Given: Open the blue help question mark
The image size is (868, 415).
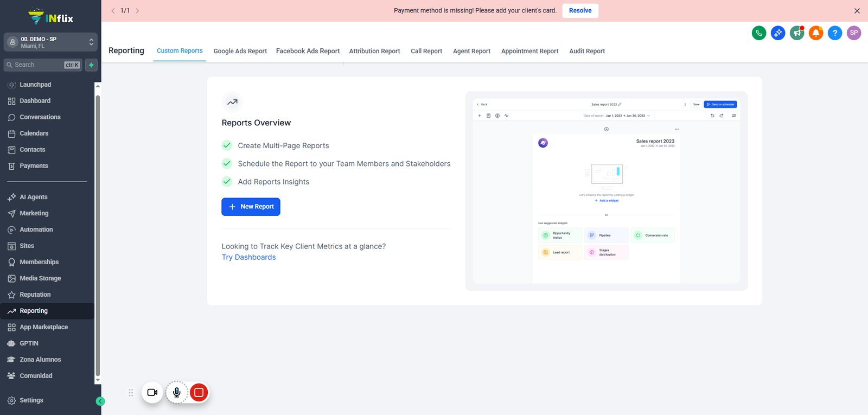Looking at the screenshot, I should (835, 33).
